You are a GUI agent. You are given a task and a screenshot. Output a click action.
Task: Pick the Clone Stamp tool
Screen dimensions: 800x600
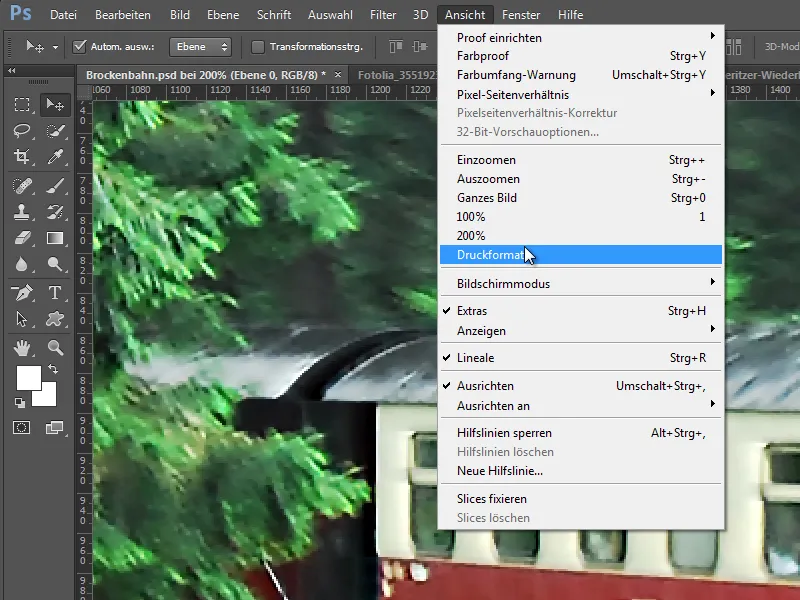(21, 212)
